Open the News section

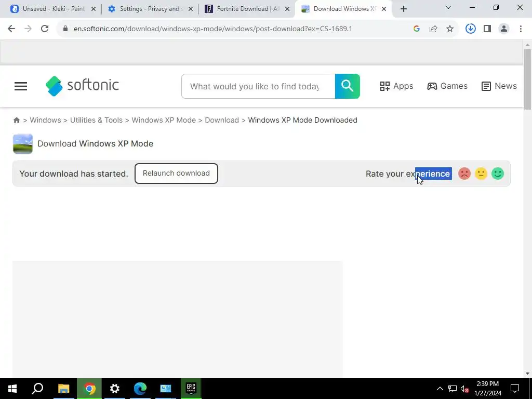click(499, 86)
